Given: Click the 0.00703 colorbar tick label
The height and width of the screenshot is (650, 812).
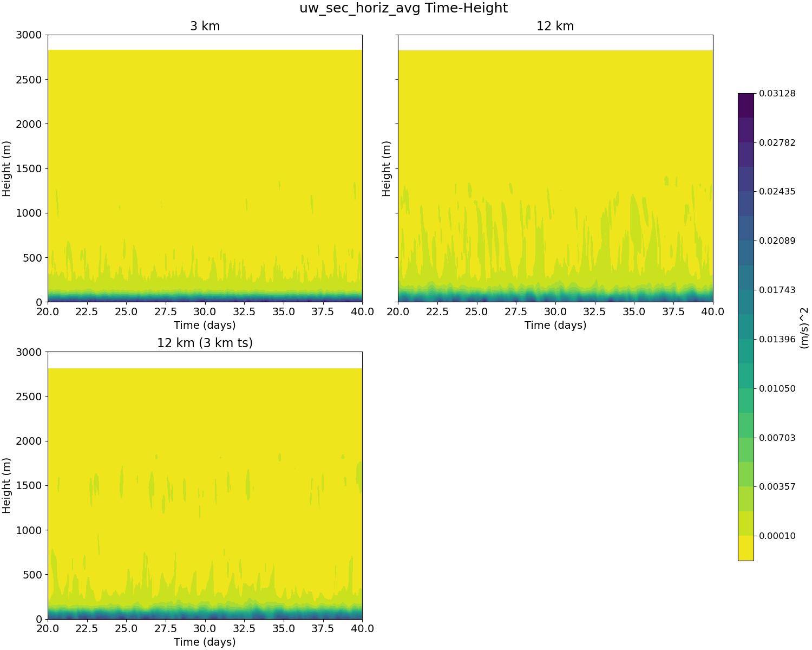Looking at the screenshot, I should (777, 438).
